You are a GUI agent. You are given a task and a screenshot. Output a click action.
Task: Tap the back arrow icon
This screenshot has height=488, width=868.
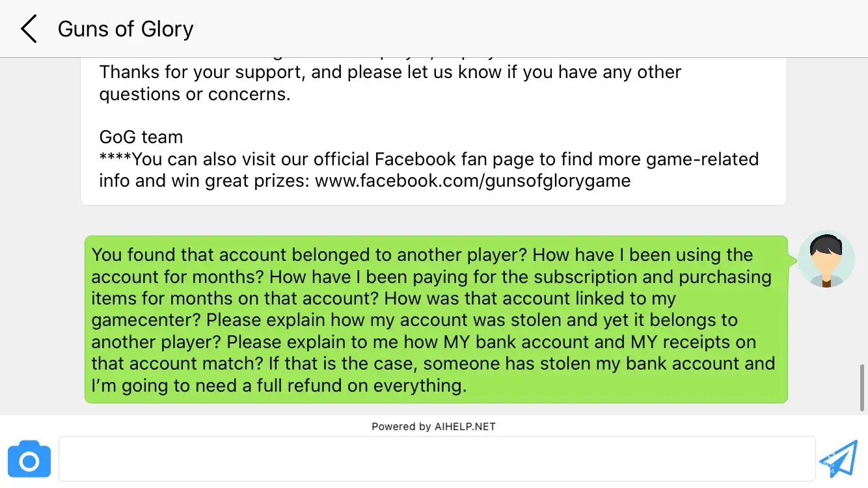pyautogui.click(x=29, y=29)
